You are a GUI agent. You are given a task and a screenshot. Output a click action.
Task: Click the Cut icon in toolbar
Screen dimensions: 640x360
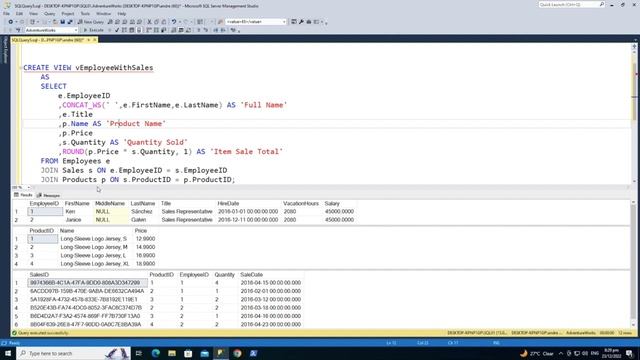click(x=149, y=22)
